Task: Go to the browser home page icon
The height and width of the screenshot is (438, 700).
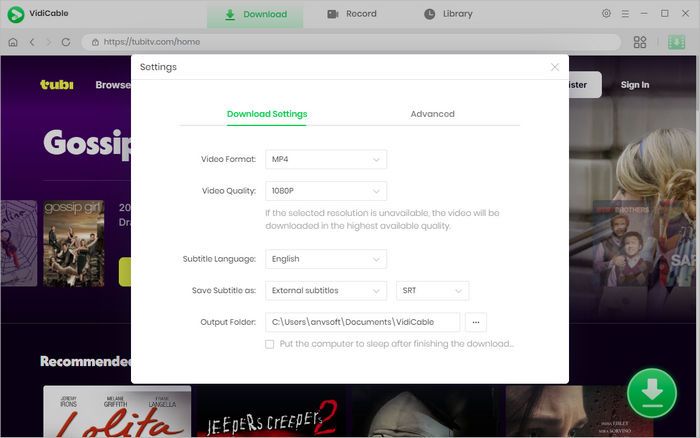Action: click(x=13, y=42)
